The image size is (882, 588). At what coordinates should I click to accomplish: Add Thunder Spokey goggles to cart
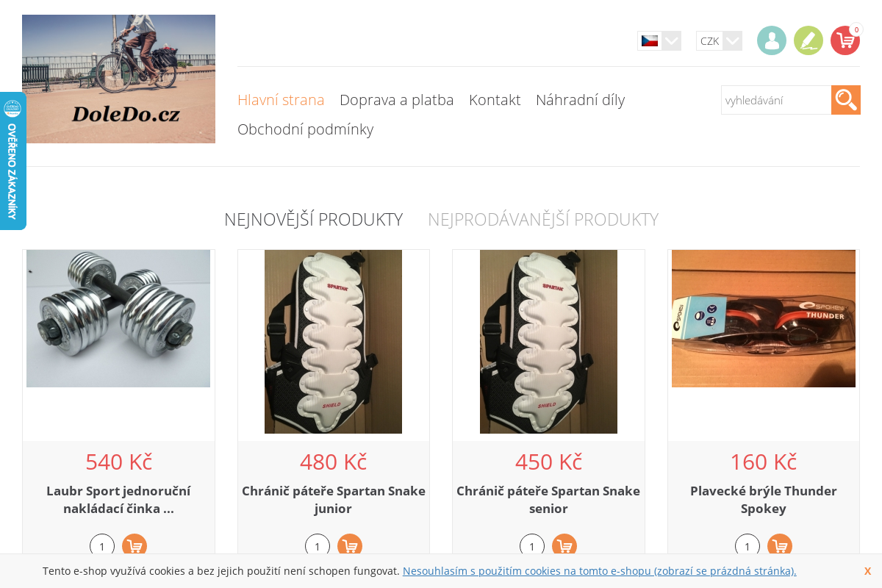780,546
